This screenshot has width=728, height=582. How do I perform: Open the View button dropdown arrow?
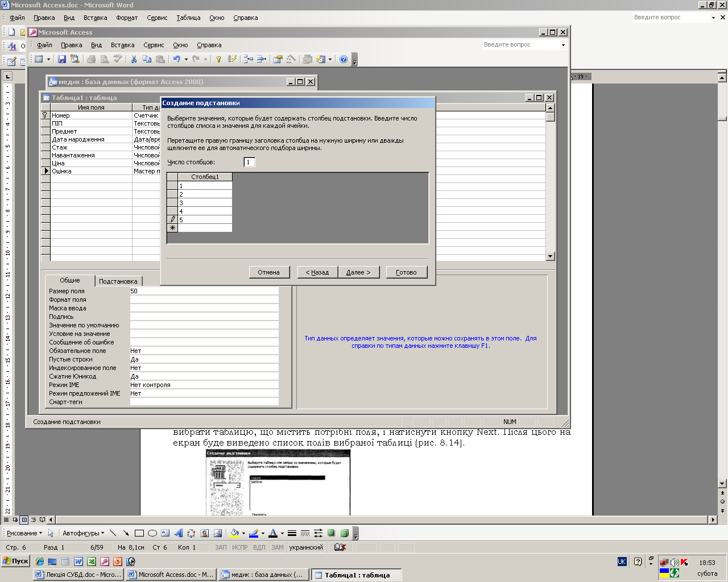point(48,59)
